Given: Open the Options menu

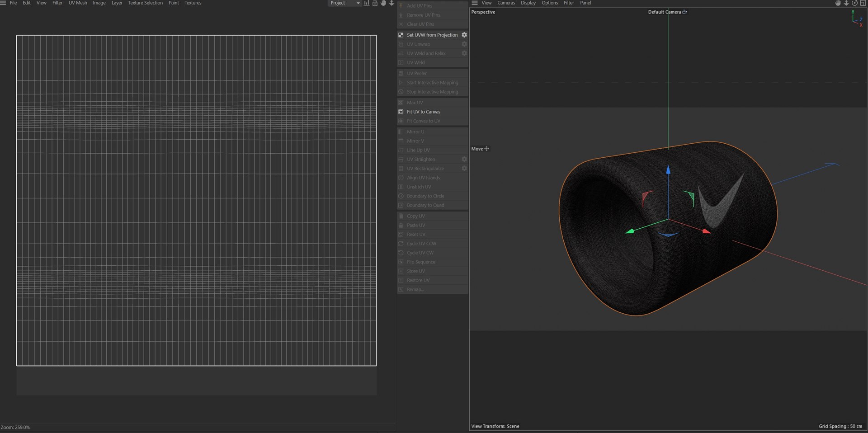Looking at the screenshot, I should click(x=550, y=3).
